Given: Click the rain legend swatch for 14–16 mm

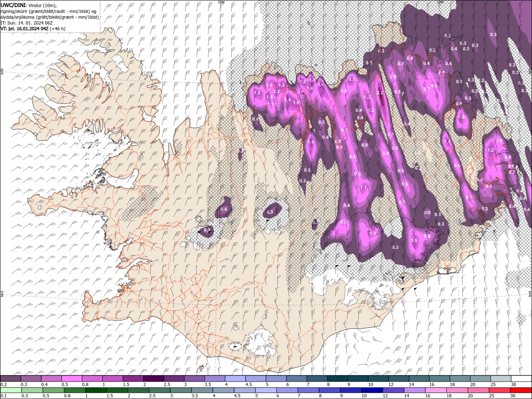Looking at the screenshot, I should click(415, 390).
